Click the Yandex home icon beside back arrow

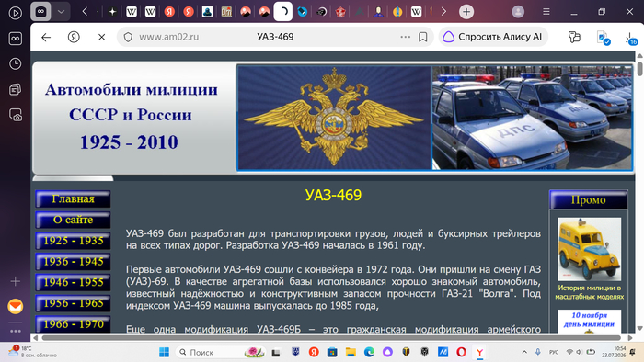(74, 38)
